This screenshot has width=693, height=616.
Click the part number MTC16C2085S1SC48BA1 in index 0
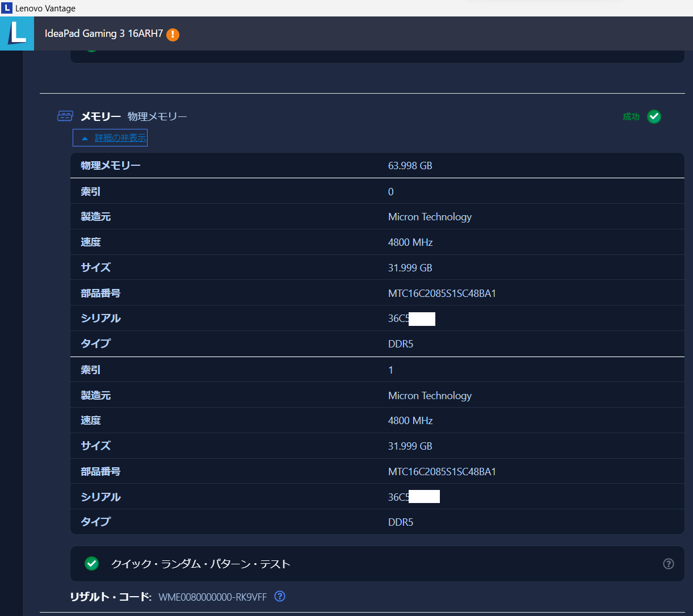442,293
